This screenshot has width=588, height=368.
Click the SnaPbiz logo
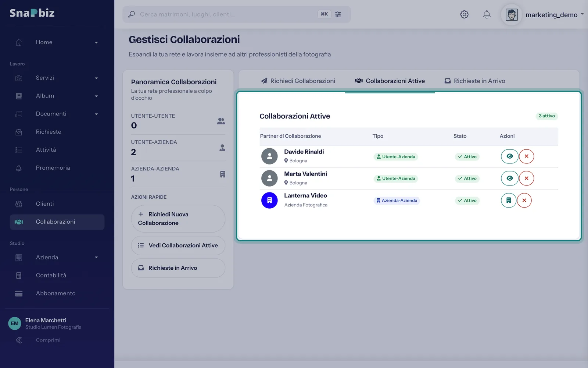32,13
